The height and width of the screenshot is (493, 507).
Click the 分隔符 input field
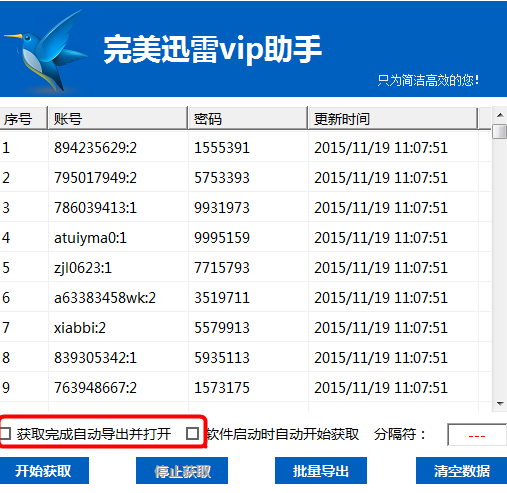coord(477,435)
